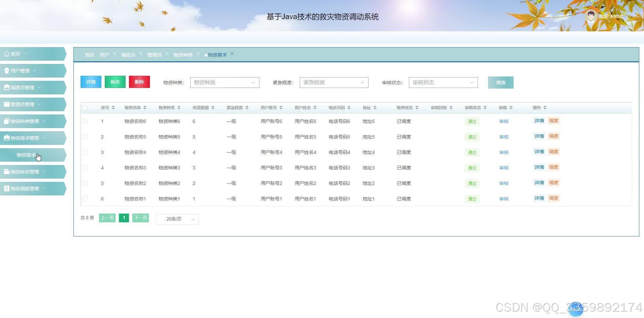Sort by 所需数量 column arrows
Viewport: 644px width, 318px height.
click(213, 107)
